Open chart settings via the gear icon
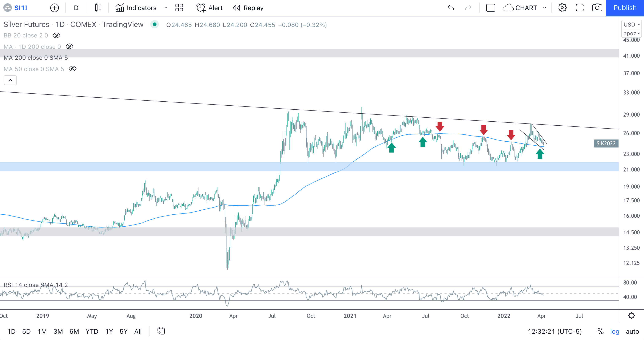644x340 pixels. [562, 8]
